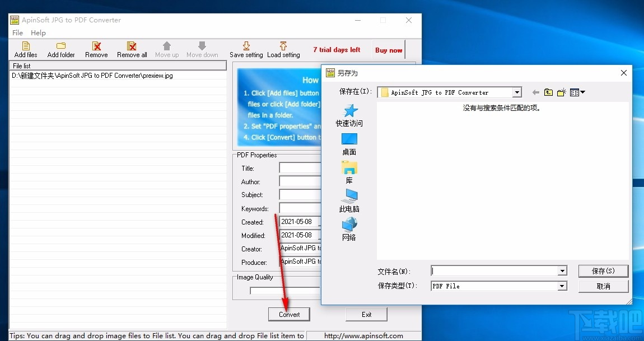This screenshot has height=341, width=644.
Task: Select the Remove icon
Action: [x=96, y=49]
